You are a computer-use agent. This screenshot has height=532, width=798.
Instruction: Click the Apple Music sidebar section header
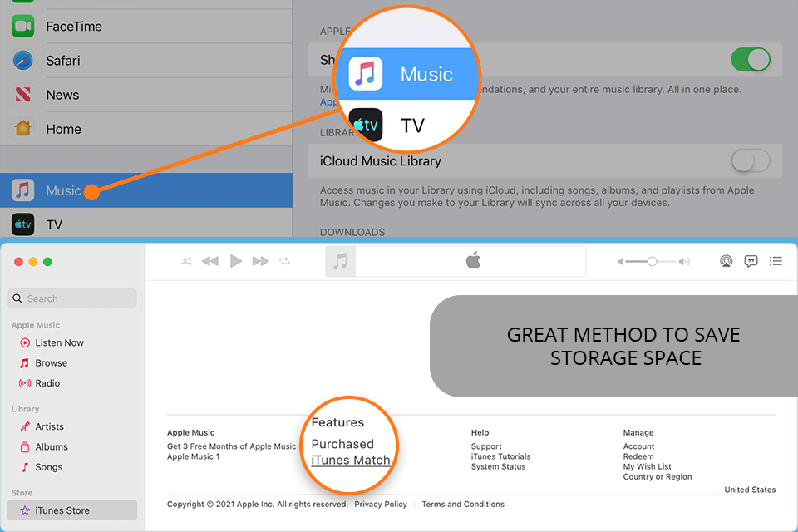[x=36, y=325]
